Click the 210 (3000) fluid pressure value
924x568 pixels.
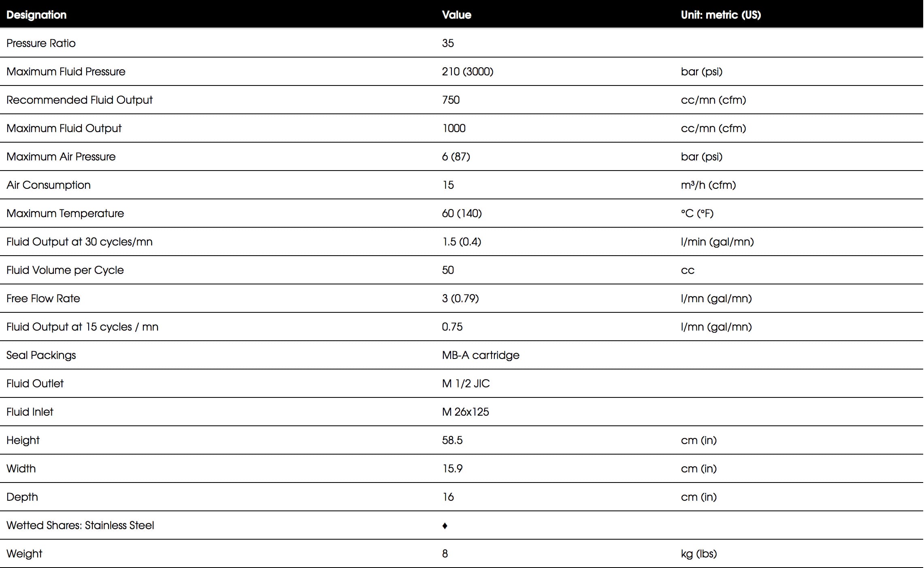pos(468,71)
